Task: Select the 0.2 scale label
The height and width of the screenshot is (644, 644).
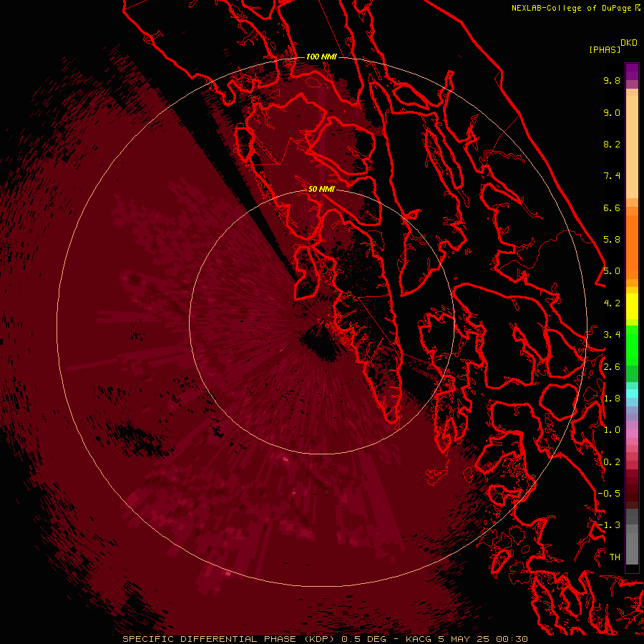Action: (x=612, y=462)
